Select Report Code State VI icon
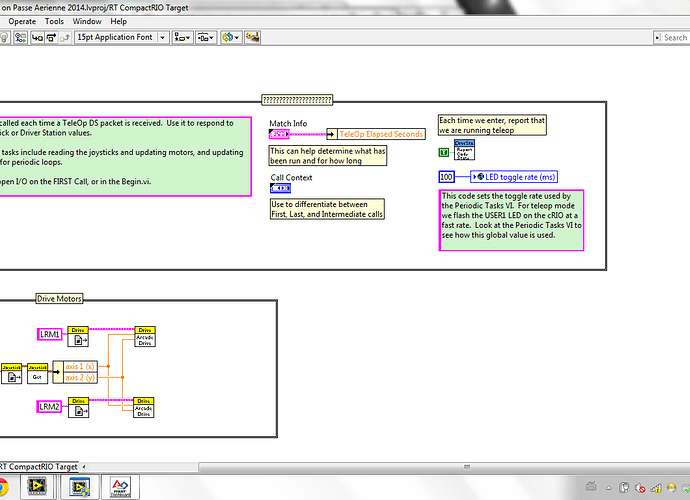Viewport: 690px width, 500px height. click(464, 150)
